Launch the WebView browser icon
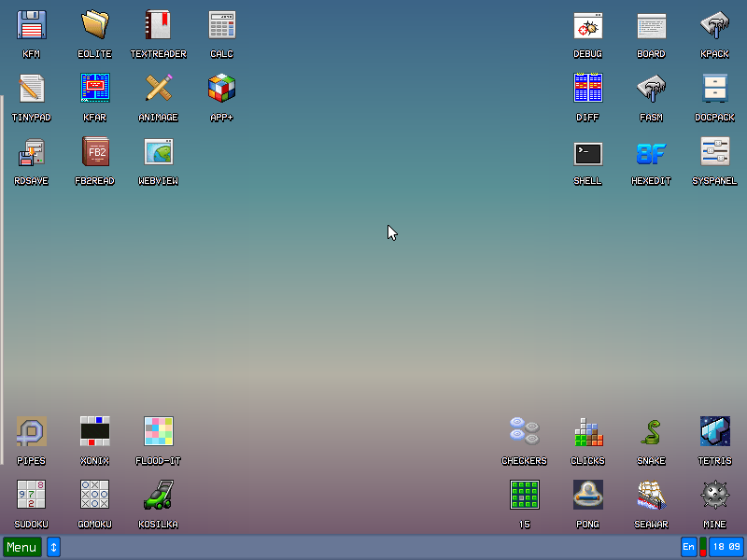The height and width of the screenshot is (560, 747). (x=159, y=152)
